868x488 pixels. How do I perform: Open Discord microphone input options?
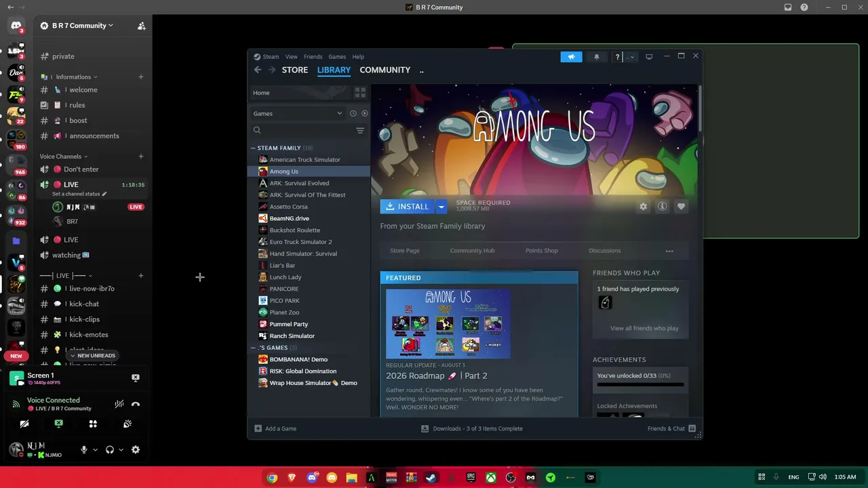click(95, 449)
